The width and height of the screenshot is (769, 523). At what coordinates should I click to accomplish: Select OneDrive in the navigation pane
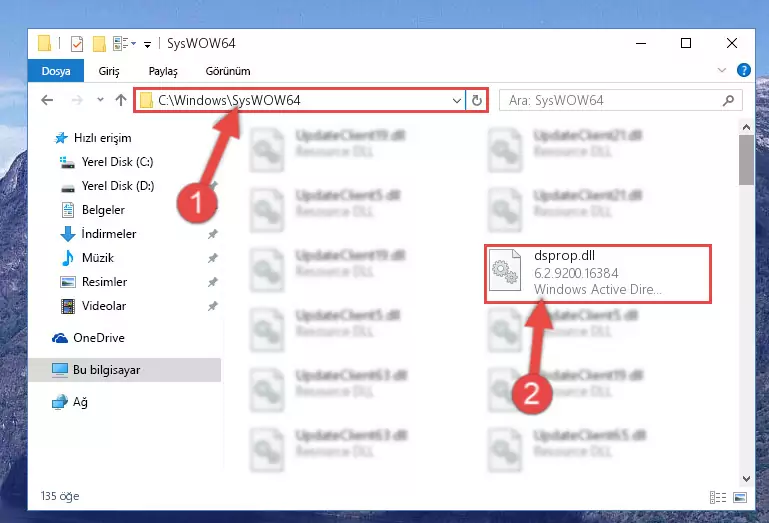tap(99, 338)
